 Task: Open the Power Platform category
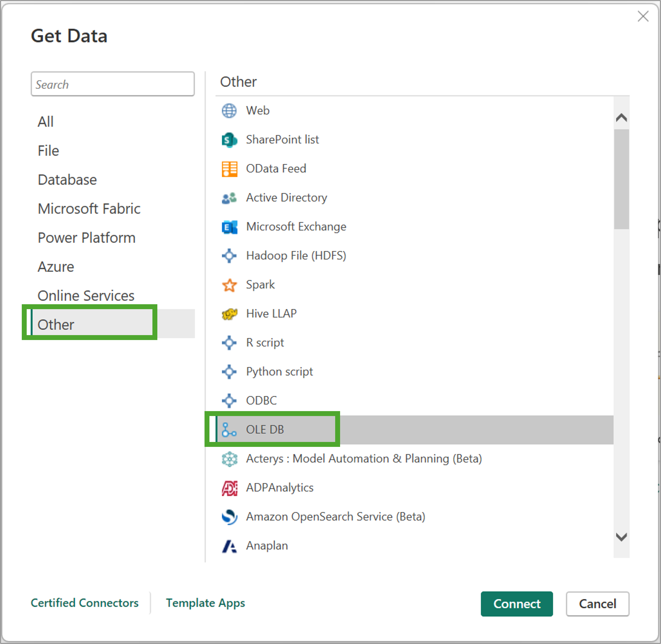click(x=87, y=238)
